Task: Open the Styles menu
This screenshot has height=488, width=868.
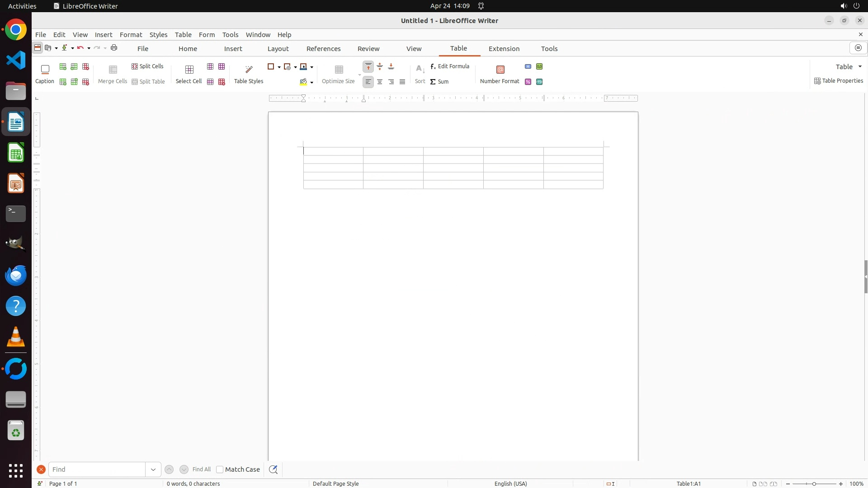Action: point(158,35)
